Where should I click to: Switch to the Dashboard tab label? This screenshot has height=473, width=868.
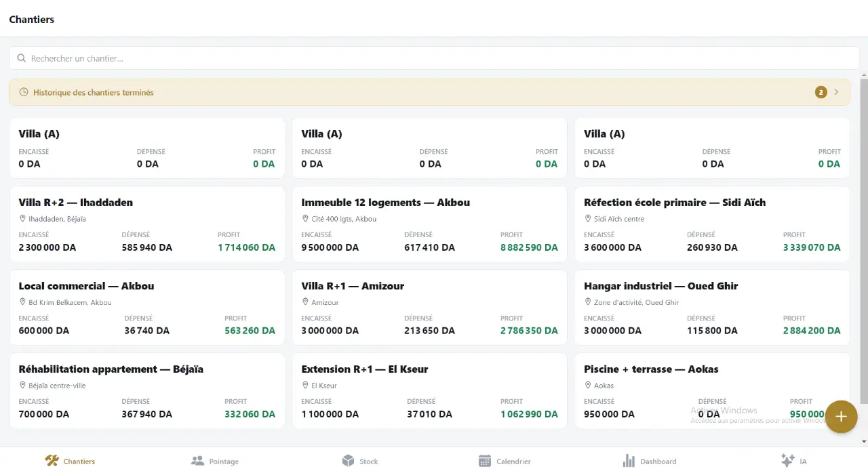point(658,461)
